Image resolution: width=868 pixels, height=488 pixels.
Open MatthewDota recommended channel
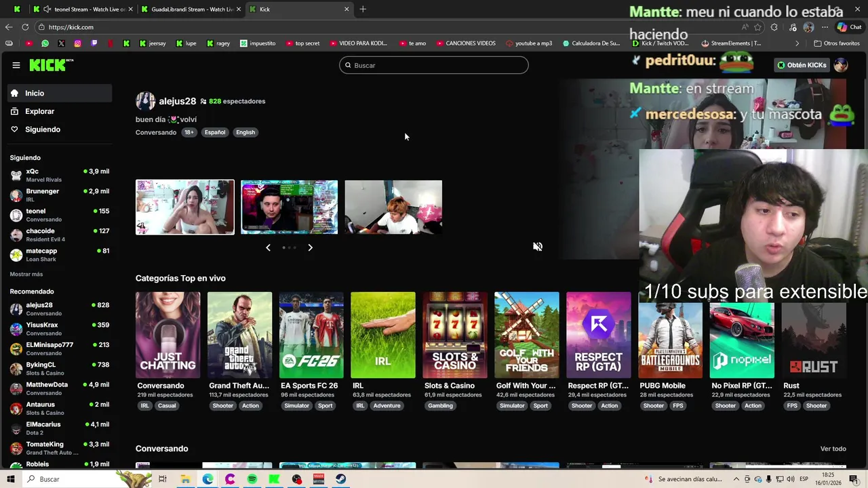[x=60, y=388]
